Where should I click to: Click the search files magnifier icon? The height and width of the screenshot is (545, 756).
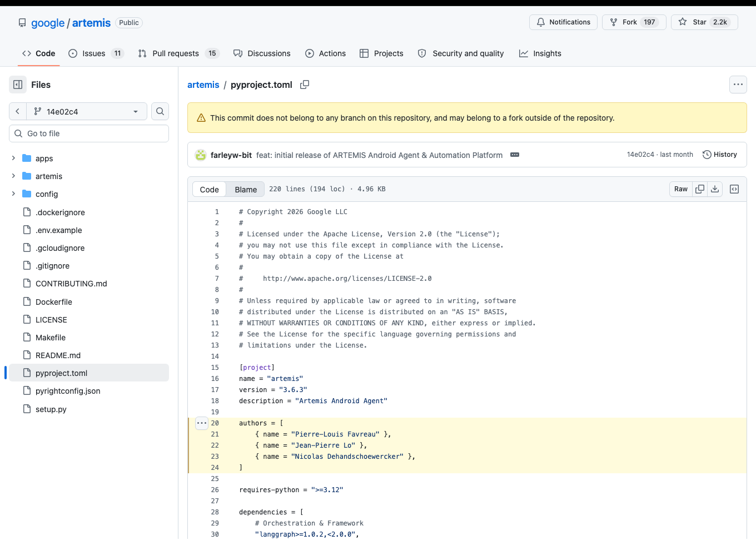pos(160,111)
